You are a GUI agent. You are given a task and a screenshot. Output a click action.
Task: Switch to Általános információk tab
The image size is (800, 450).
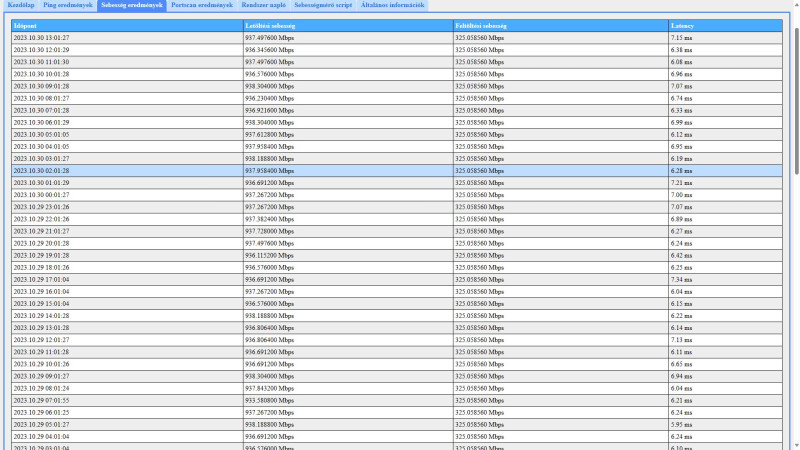click(392, 5)
